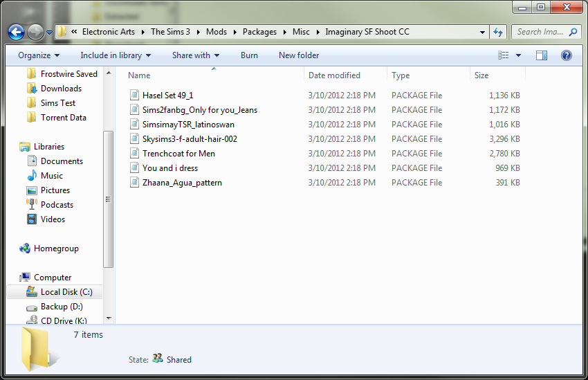Click the magnifier search icon
The height and width of the screenshot is (380, 588).
(x=573, y=33)
